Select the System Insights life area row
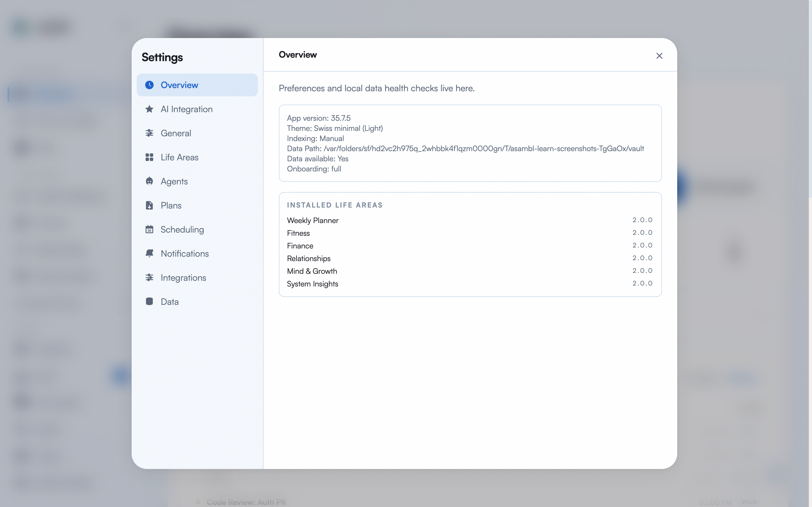Screen dimensions: 812x507 [x=312, y=284]
